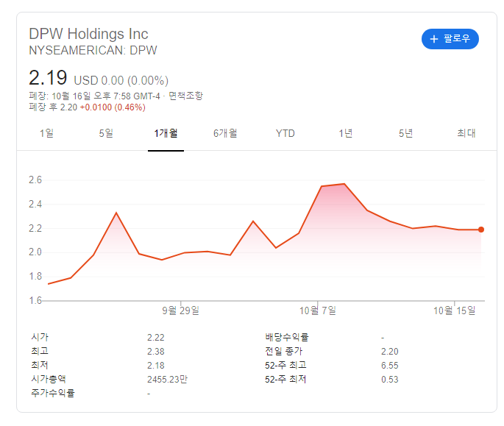Viewport: 504px width, 426px height.
Task: Switch to the 6개월 chart tab
Action: (x=225, y=133)
